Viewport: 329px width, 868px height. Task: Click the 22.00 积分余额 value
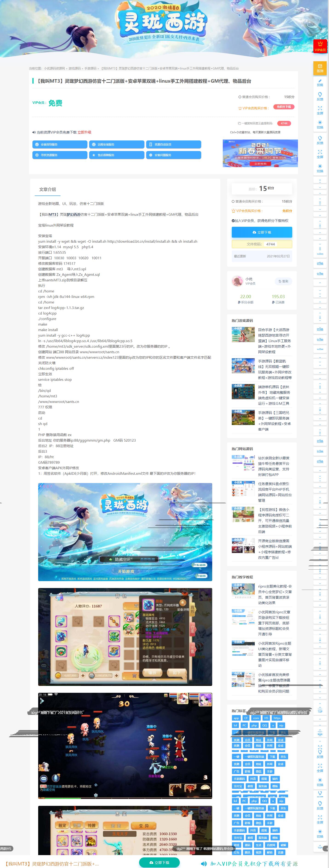point(246,297)
